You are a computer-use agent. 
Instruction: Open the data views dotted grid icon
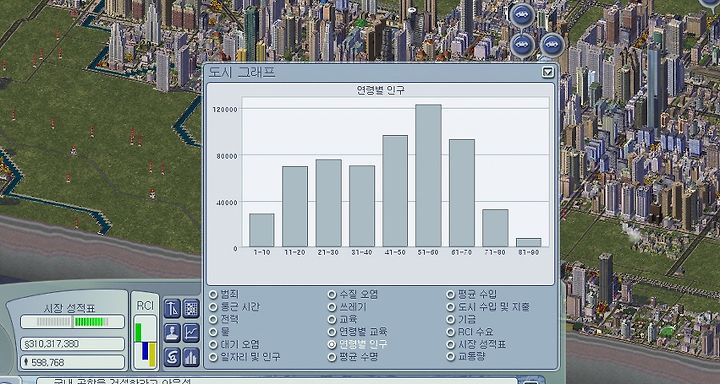tap(191, 308)
